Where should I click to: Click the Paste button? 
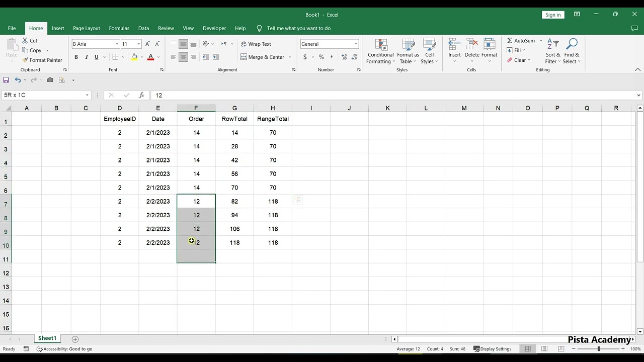coord(12,50)
